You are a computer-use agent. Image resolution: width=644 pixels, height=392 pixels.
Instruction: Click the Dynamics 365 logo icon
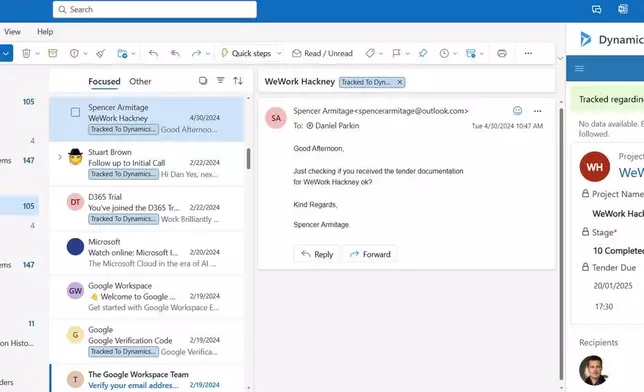[585, 39]
